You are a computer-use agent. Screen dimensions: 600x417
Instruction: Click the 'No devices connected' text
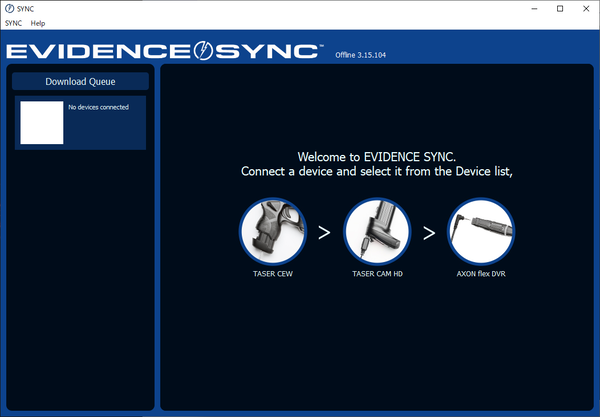tap(98, 107)
